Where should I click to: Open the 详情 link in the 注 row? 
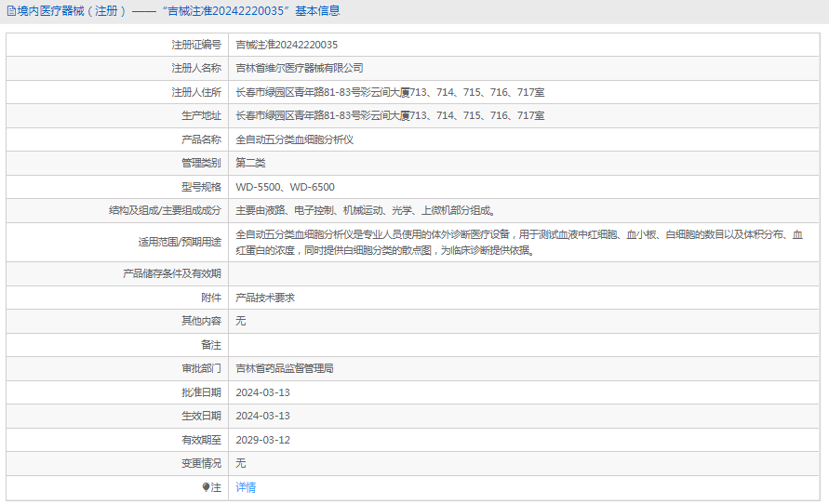[x=246, y=487]
